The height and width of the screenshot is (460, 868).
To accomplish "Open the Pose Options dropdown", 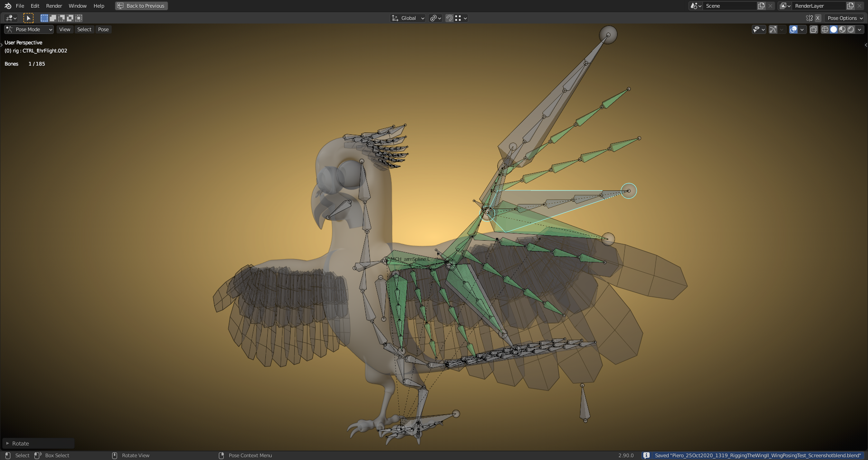I will 844,18.
